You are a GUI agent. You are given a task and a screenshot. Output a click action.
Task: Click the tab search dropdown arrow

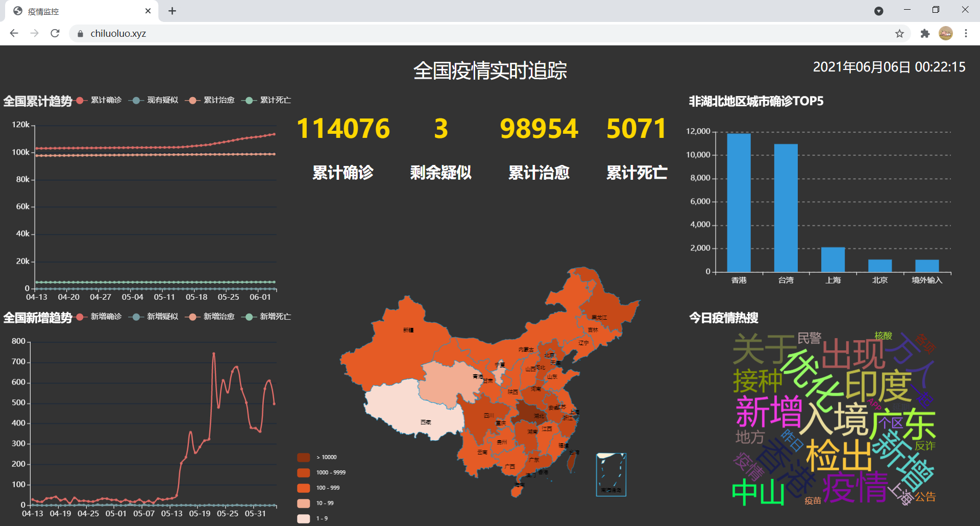[878, 11]
